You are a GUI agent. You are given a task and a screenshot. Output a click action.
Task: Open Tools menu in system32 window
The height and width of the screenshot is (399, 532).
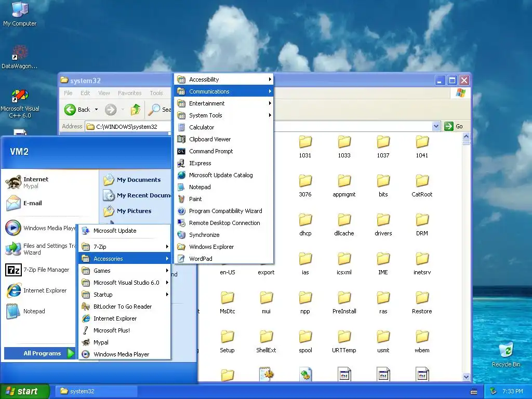click(156, 93)
